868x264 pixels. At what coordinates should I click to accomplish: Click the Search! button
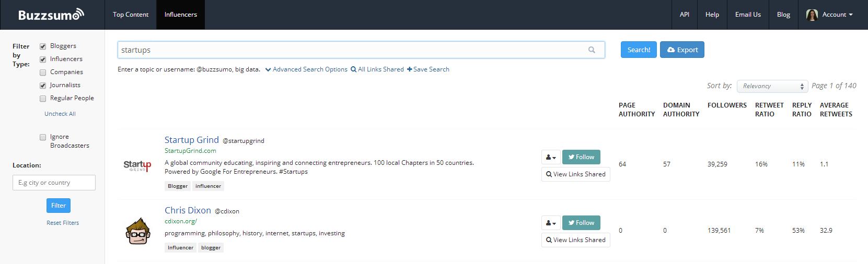tap(639, 50)
